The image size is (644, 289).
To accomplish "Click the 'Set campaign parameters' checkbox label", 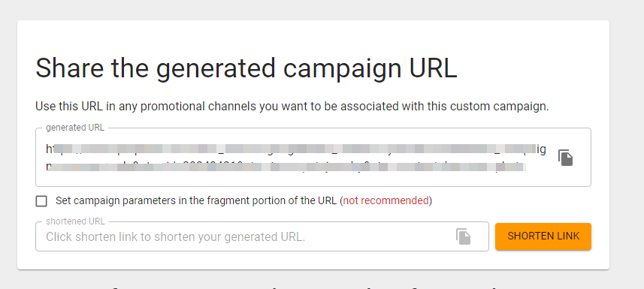I will [243, 200].
